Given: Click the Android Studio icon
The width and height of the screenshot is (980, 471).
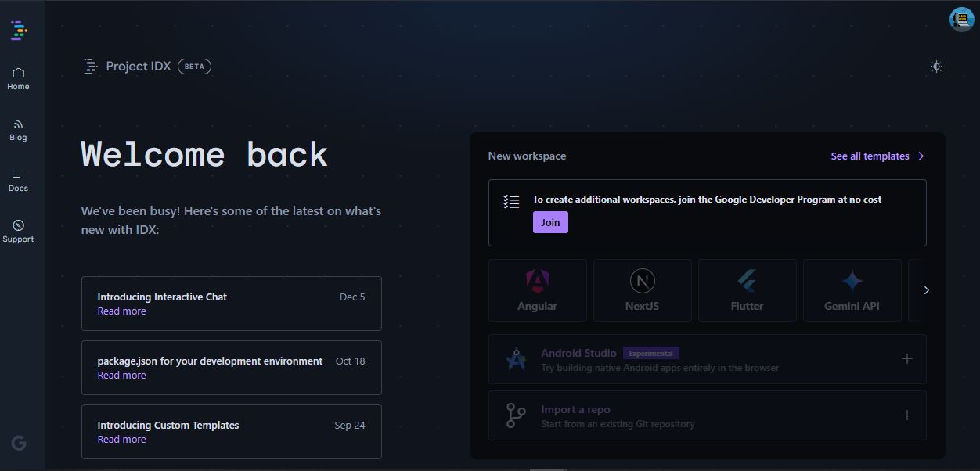Looking at the screenshot, I should coord(516,359).
